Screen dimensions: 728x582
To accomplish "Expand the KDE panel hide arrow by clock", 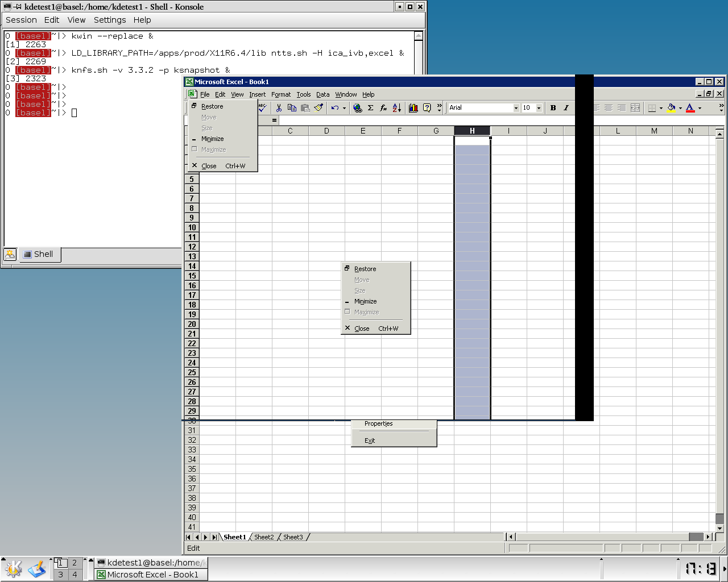I will (725, 569).
